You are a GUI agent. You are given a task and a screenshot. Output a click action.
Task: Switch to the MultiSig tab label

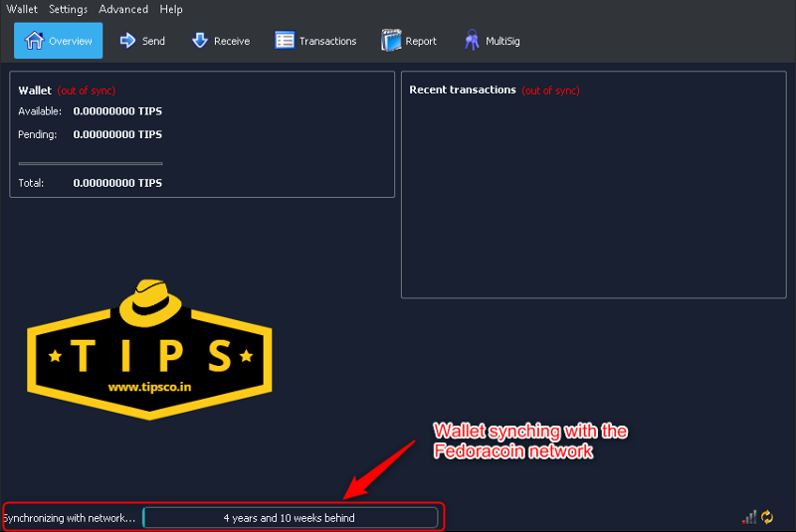click(502, 41)
